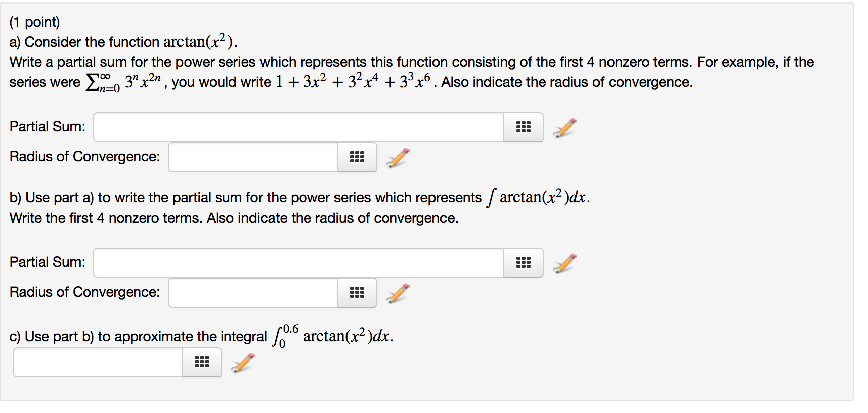Open the keypad for part a Radius of Convergence

357,157
